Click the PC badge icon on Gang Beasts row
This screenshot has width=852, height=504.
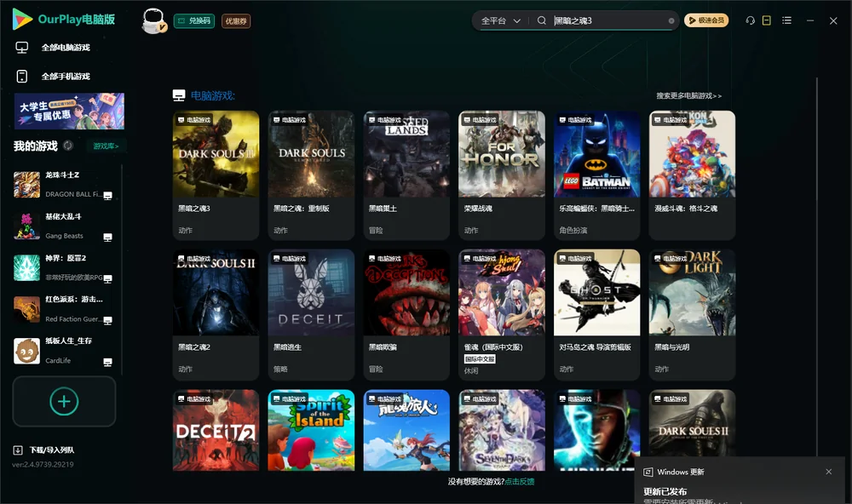coord(107,237)
